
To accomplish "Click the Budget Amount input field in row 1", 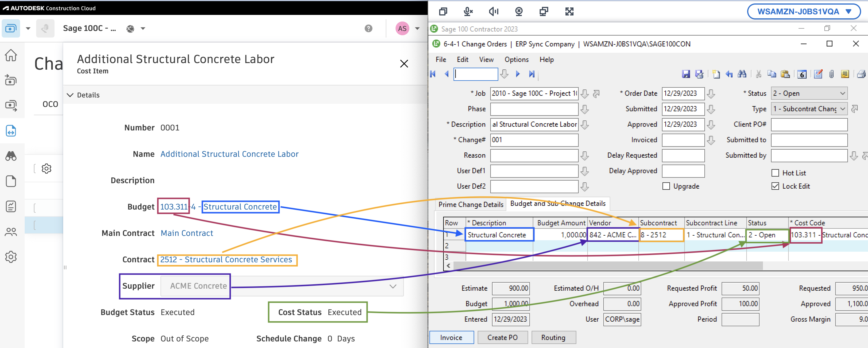I will pyautogui.click(x=561, y=235).
